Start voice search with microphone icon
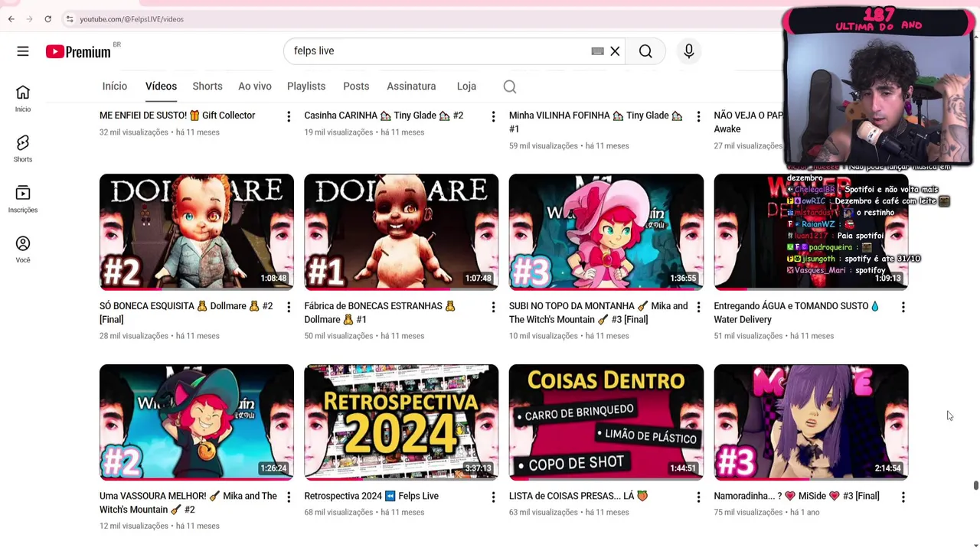Image resolution: width=980 pixels, height=551 pixels. click(688, 51)
